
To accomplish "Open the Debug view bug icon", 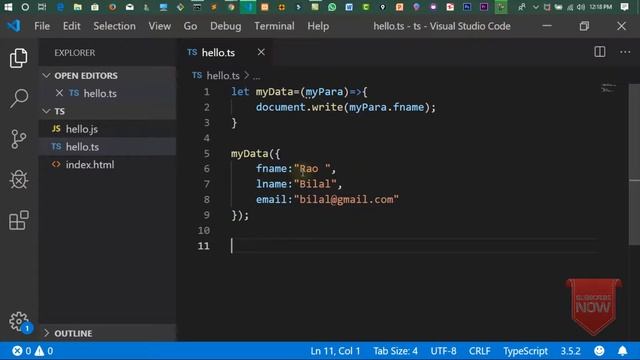I will tap(19, 180).
